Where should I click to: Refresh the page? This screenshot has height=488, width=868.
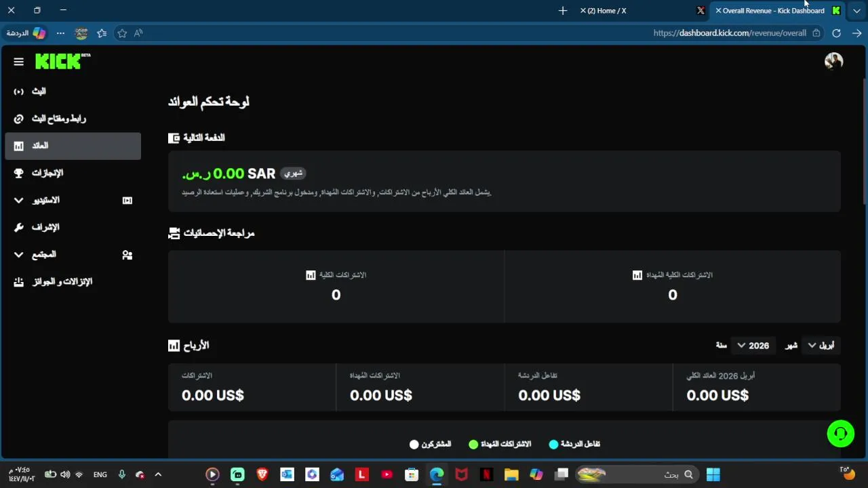[836, 33]
